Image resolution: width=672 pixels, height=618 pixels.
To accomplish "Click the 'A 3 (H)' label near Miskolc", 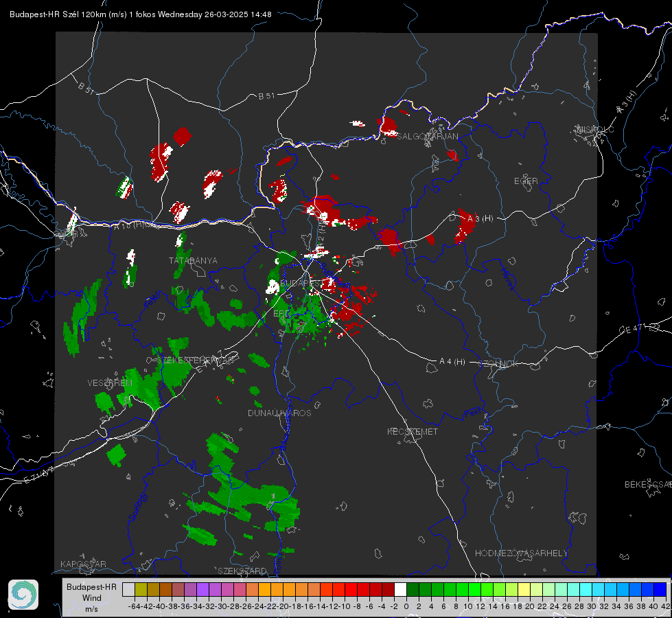I will [627, 102].
